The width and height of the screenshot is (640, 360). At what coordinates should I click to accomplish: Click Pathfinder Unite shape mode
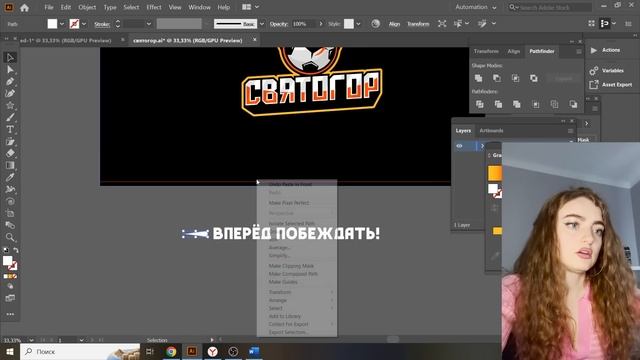pos(478,78)
